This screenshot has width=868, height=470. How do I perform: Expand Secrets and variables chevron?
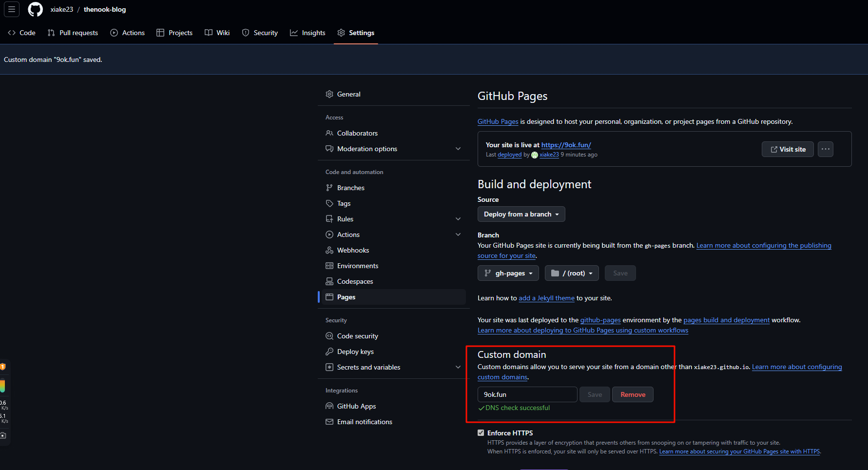pos(458,367)
